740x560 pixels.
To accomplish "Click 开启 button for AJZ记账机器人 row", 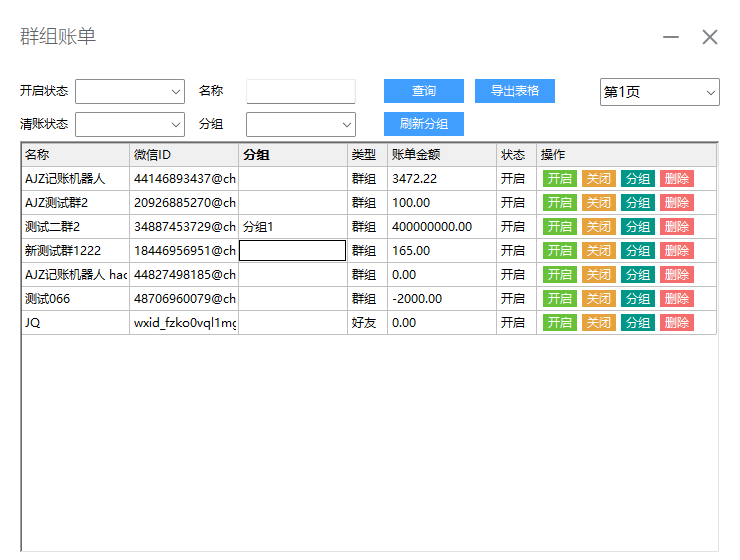I will pos(559,179).
